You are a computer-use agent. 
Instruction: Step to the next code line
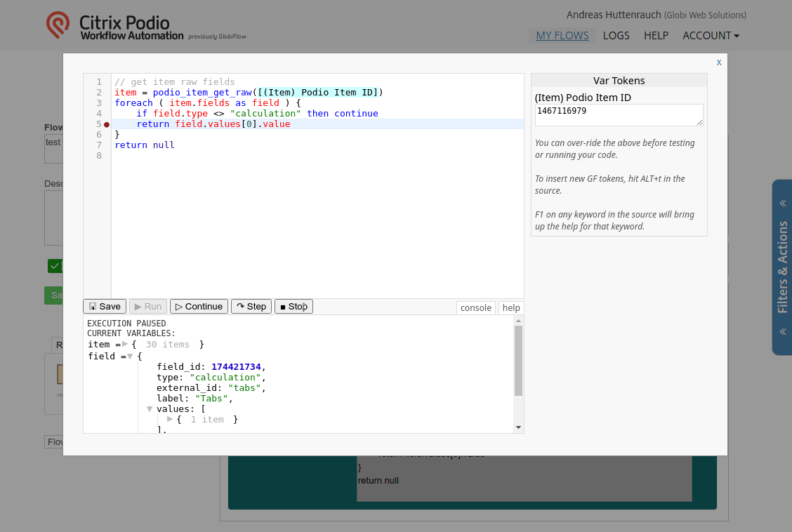point(251,307)
